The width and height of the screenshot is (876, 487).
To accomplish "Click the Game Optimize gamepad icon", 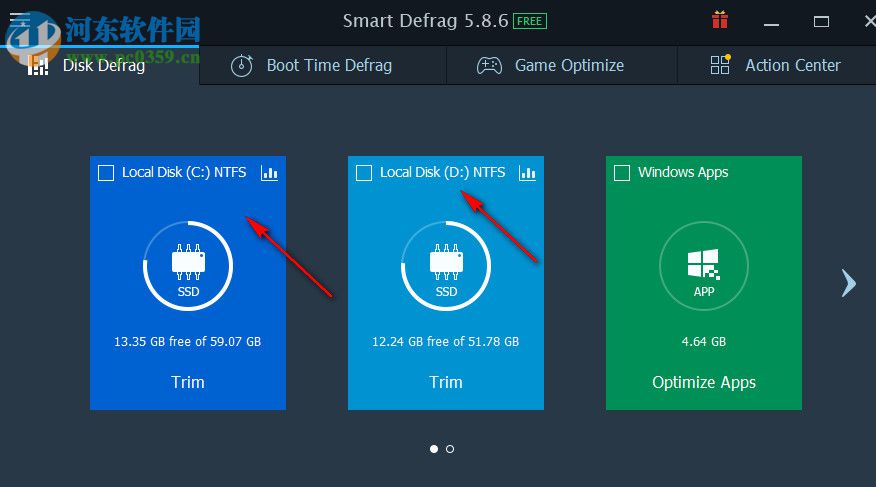I will 489,66.
